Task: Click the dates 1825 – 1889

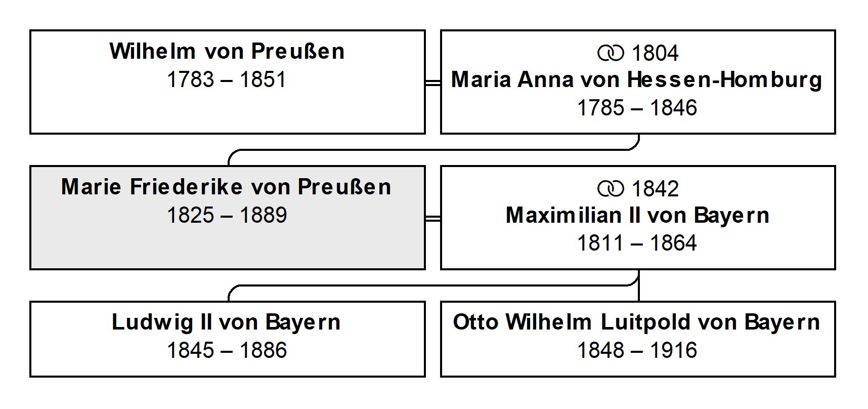Action: 227,215
